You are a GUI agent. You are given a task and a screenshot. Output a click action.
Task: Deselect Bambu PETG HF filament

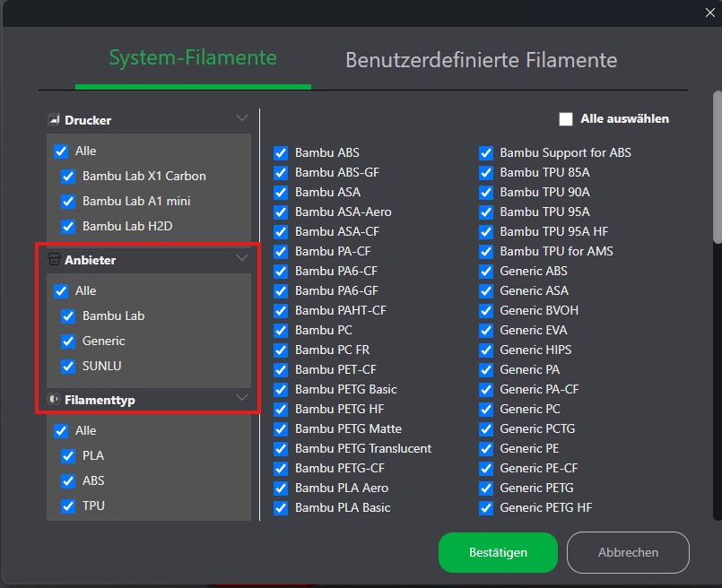click(281, 410)
